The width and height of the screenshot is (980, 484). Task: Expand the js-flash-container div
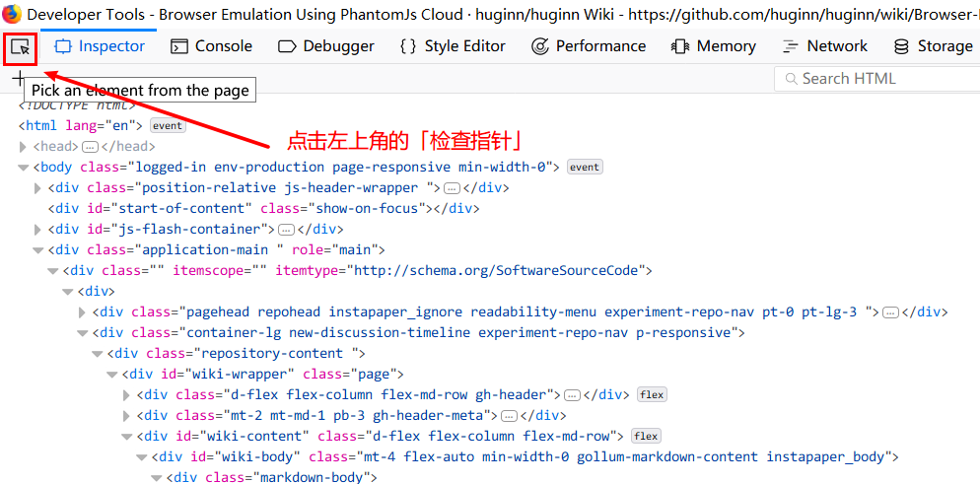click(38, 230)
